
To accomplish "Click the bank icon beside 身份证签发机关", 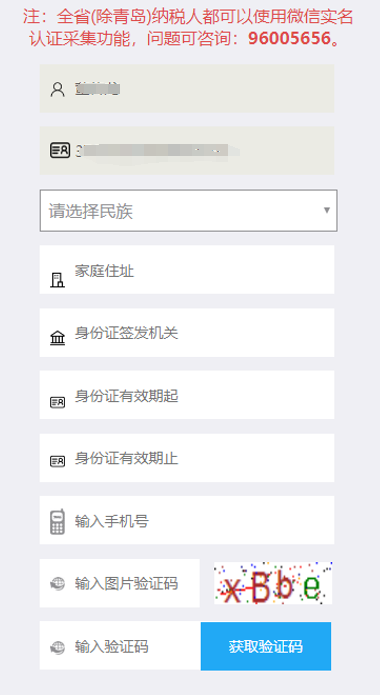I will [57, 340].
